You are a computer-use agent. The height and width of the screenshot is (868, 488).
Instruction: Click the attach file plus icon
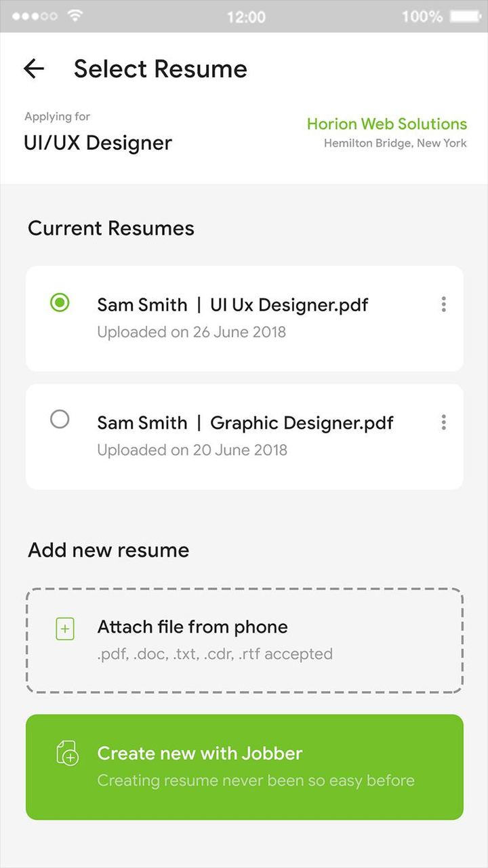point(65,629)
